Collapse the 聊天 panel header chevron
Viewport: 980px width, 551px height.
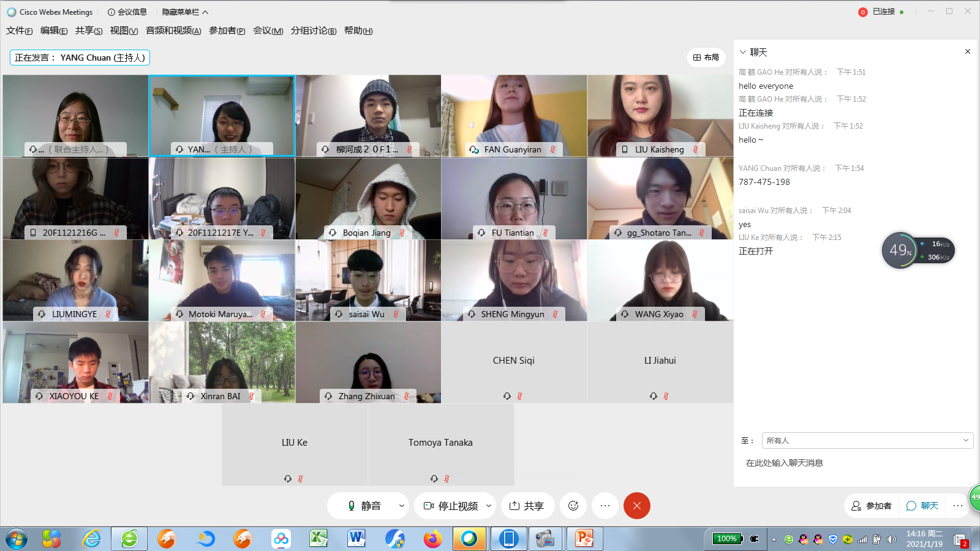(x=743, y=53)
